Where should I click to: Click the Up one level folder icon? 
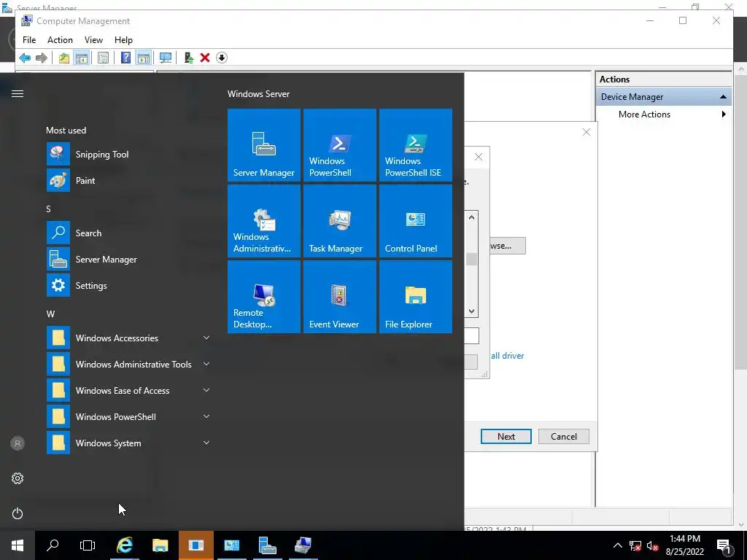[64, 58]
